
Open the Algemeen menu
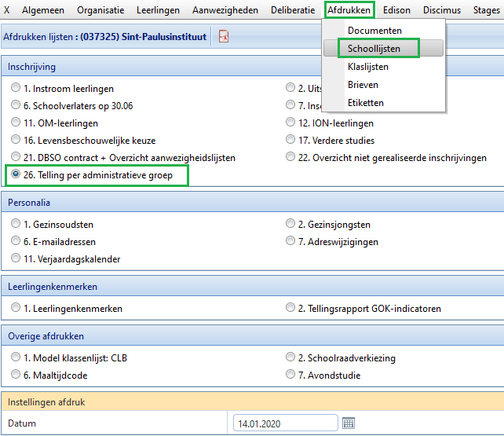point(43,10)
